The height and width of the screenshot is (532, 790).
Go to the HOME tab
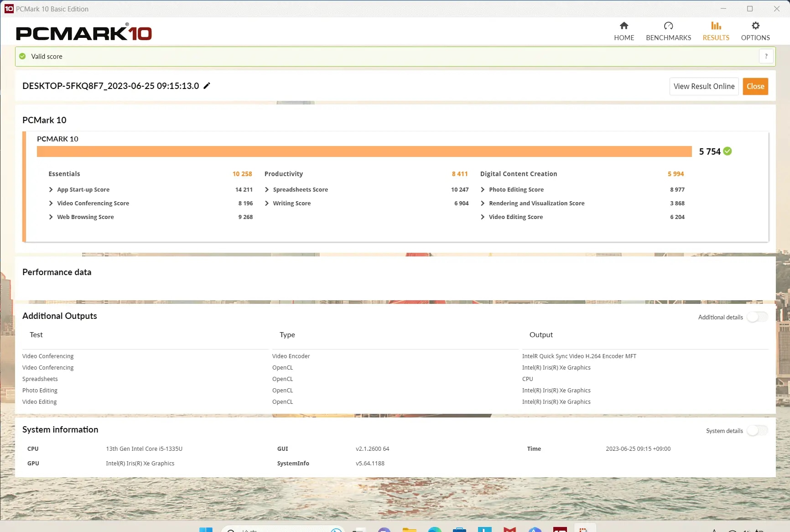click(624, 31)
